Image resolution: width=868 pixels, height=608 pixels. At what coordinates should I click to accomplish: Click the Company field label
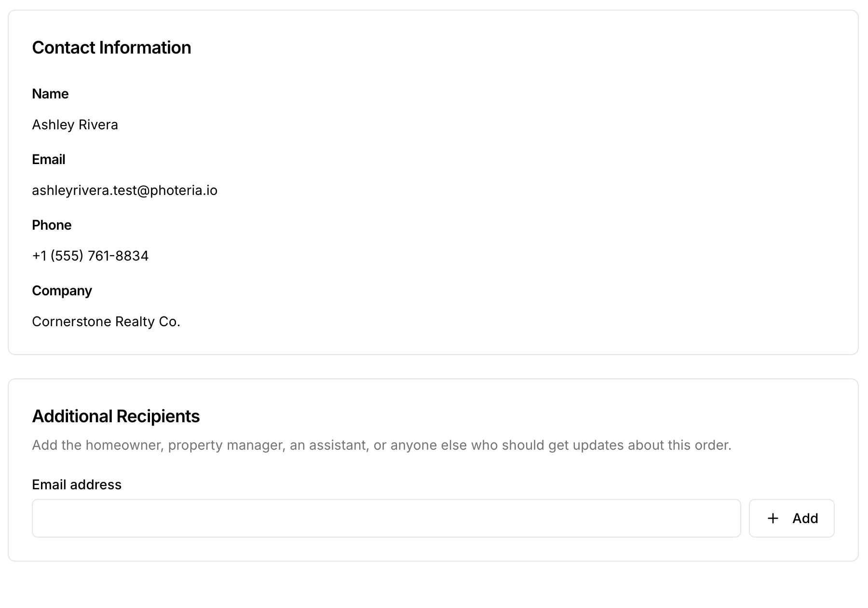click(62, 290)
